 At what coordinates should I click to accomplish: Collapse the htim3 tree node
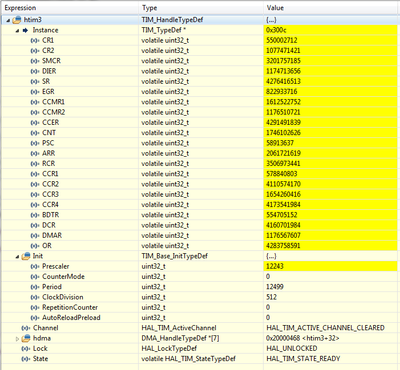pyautogui.click(x=8, y=20)
